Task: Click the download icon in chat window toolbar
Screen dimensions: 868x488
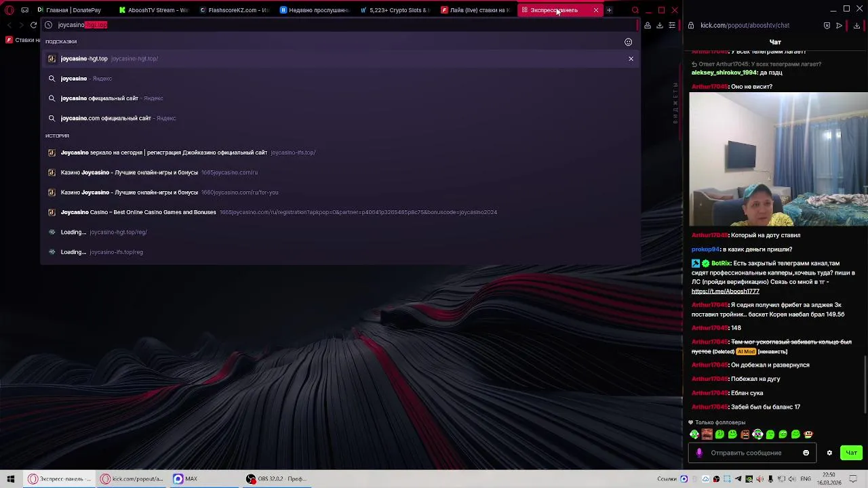Action: [856, 25]
